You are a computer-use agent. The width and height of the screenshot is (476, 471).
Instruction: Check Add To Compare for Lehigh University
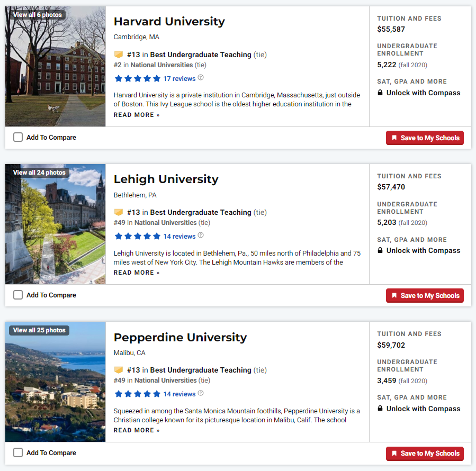tap(18, 295)
